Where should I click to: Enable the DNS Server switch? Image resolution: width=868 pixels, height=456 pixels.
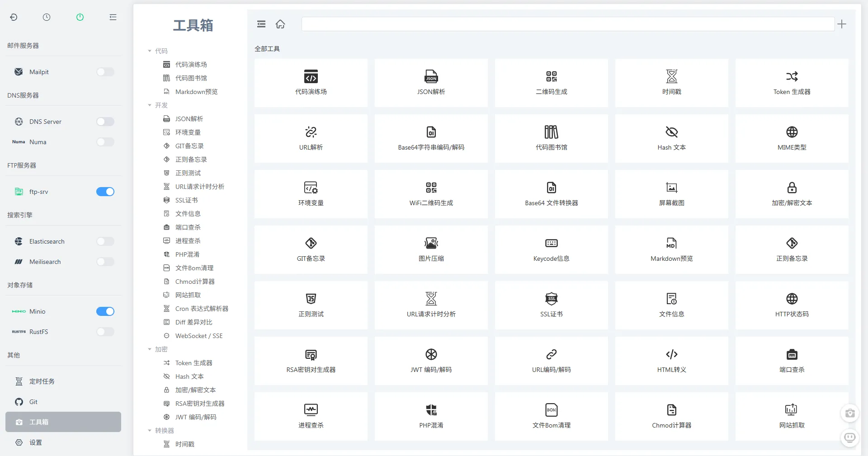(105, 122)
